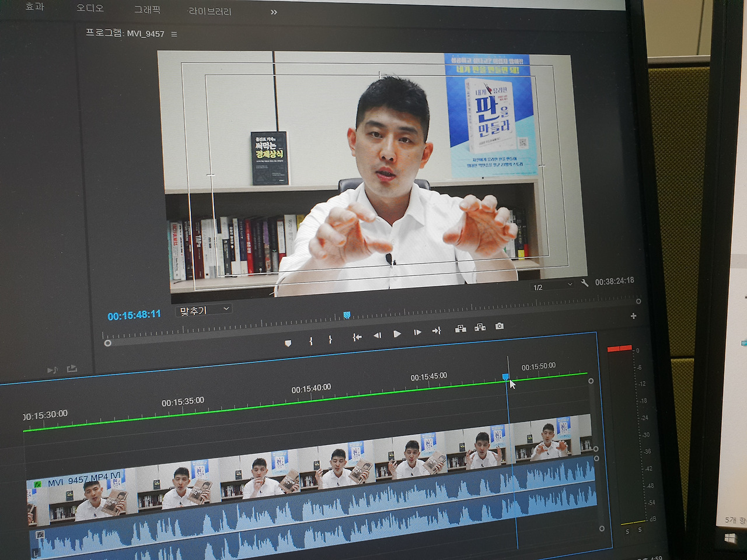Click the 00:15:40:00 mark on timeline ruler
The height and width of the screenshot is (560, 747).
coord(311,388)
